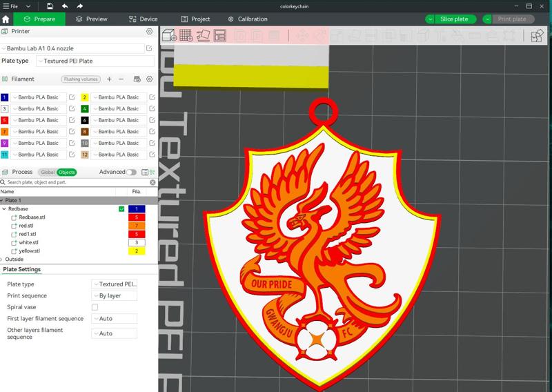Click the Redo arrow
The image size is (552, 392).
[x=80, y=6]
